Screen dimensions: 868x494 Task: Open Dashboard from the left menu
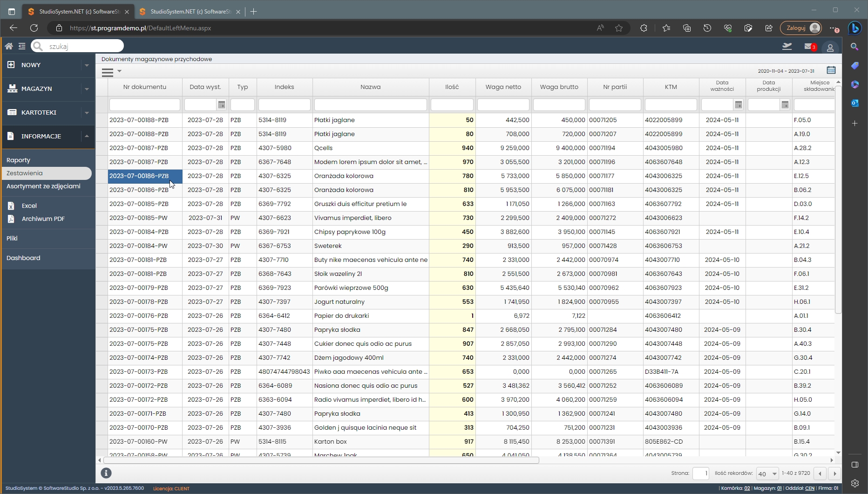(x=23, y=258)
